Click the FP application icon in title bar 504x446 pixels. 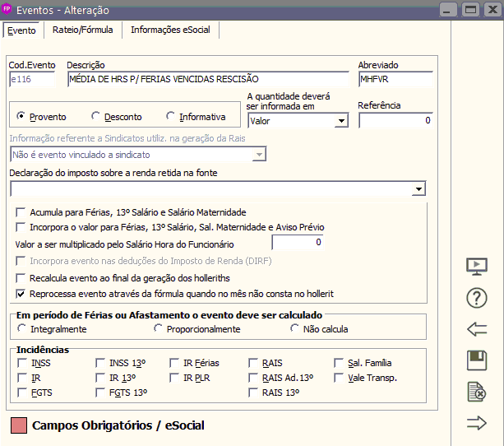(8, 9)
